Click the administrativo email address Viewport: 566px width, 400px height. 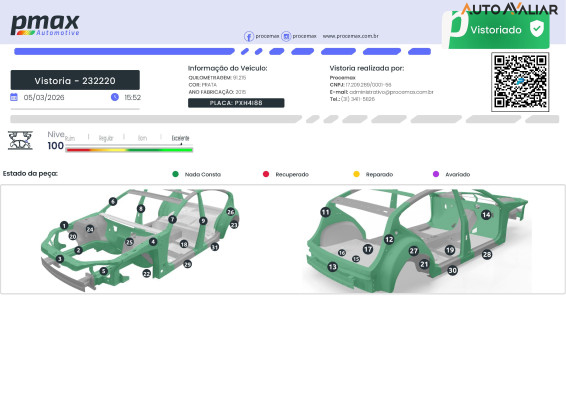coord(391,92)
